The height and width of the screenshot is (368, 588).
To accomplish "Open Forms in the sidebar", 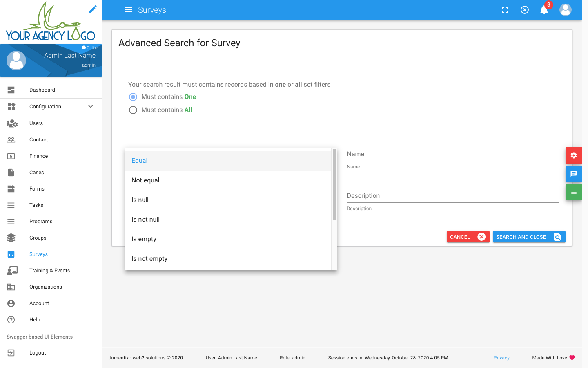I will click(51, 189).
